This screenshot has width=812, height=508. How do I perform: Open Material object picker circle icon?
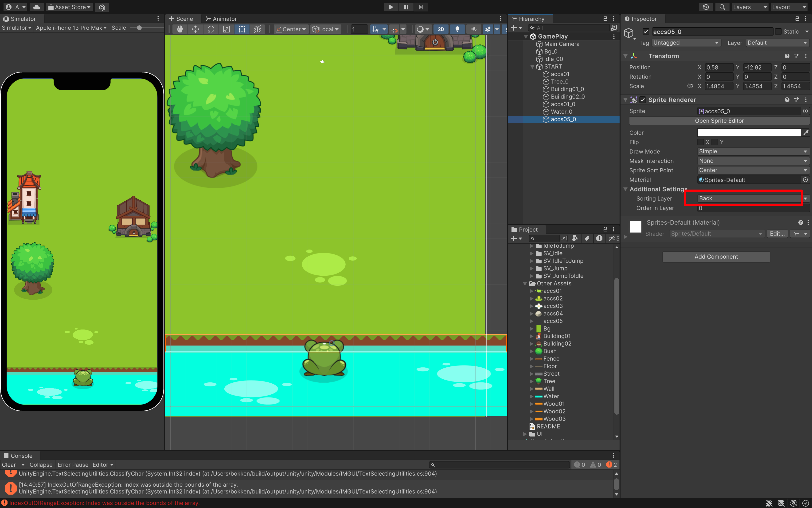coord(805,180)
